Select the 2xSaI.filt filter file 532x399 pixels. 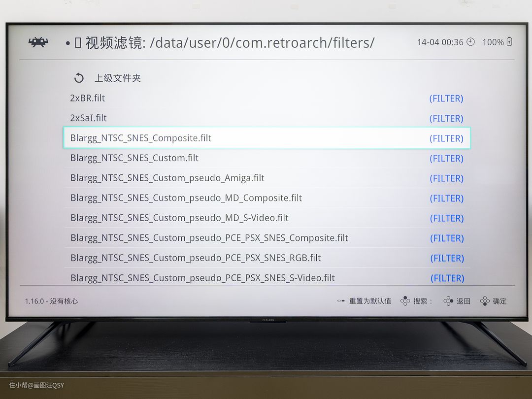pyautogui.click(x=266, y=118)
